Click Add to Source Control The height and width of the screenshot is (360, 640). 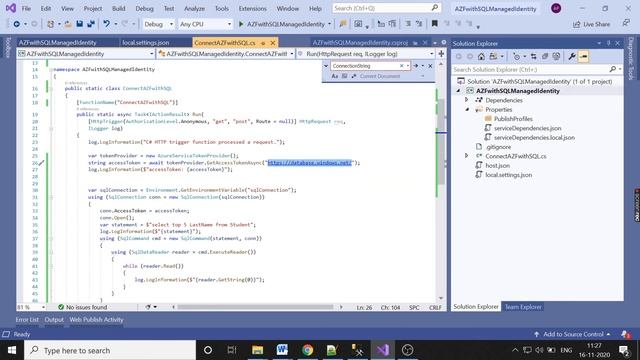tap(573, 334)
